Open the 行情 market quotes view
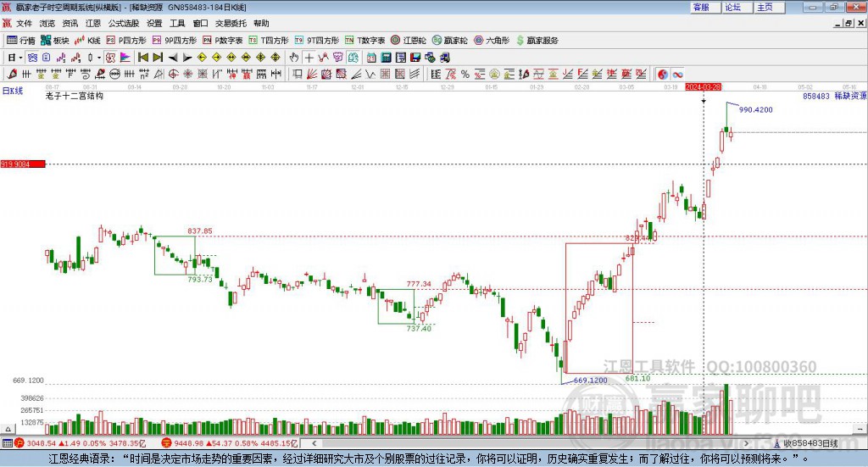This screenshot has height=467, width=868. [20, 41]
